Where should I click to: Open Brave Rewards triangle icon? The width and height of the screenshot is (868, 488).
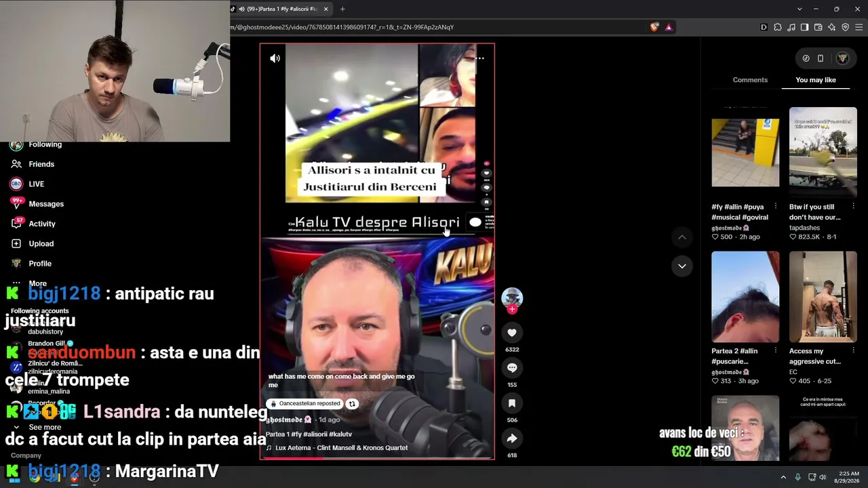(669, 27)
